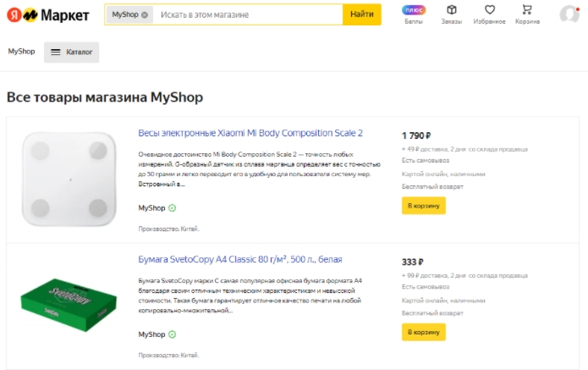Click the MyShop breadcrumb link
The image size is (588, 370).
point(21,52)
